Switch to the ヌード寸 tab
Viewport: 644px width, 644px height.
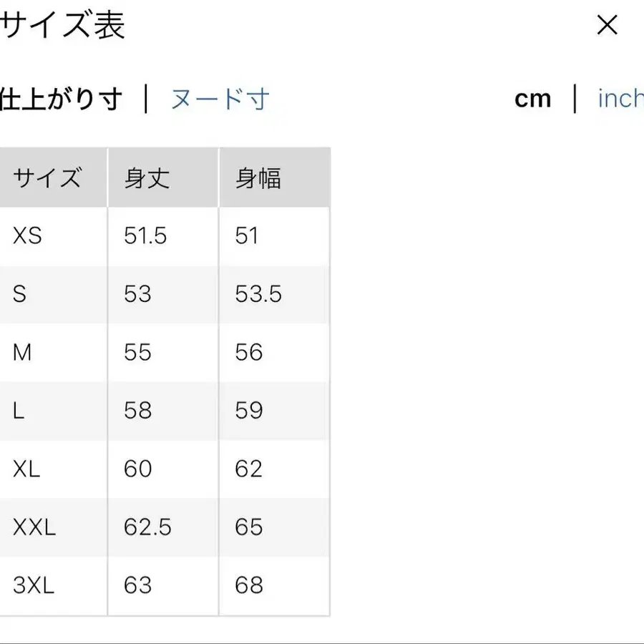point(220,99)
